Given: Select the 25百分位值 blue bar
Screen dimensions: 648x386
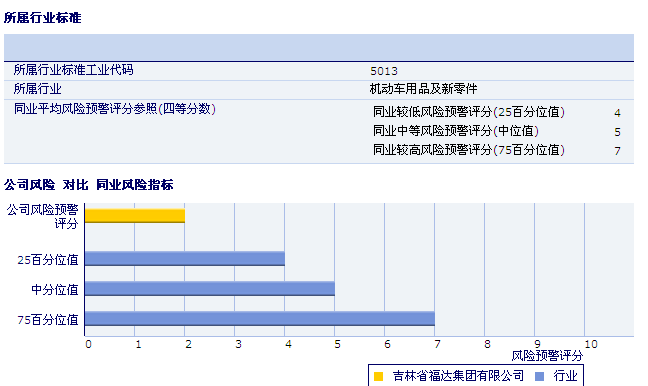Looking at the screenshot, I should point(185,258).
